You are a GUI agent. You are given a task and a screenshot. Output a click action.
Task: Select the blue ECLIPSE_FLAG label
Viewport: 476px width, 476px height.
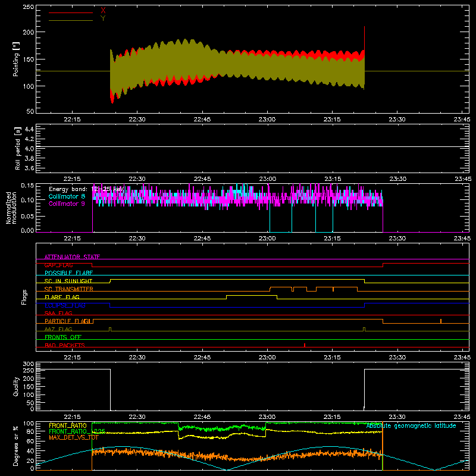coord(65,305)
